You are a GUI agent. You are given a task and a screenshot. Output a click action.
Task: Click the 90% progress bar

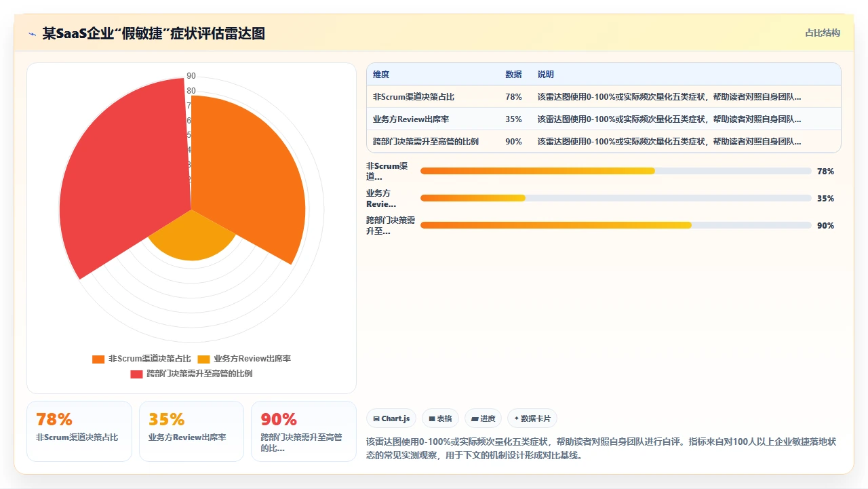pos(616,225)
